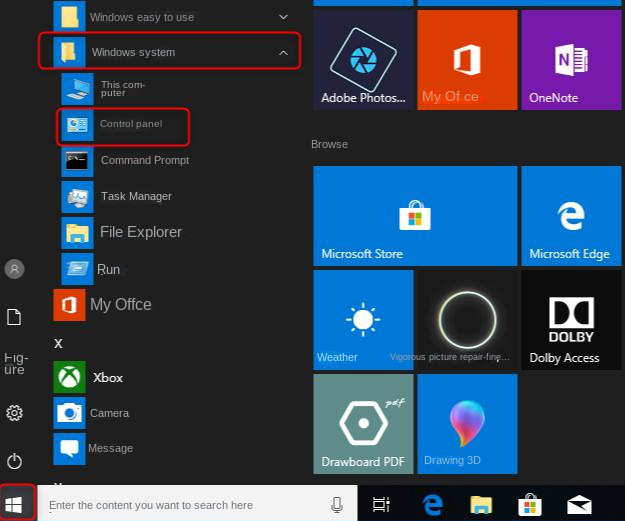Open the Message app
This screenshot has width=625, height=521.
point(93,449)
